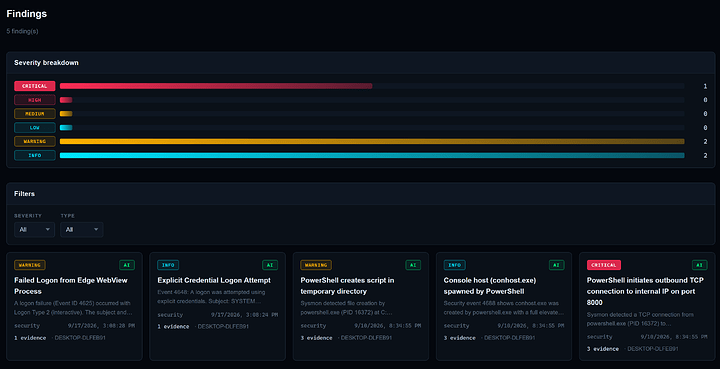Viewport: 720px width, 369px height.
Task: Click AI badge on outbound TCP connection card
Action: (x=700, y=265)
